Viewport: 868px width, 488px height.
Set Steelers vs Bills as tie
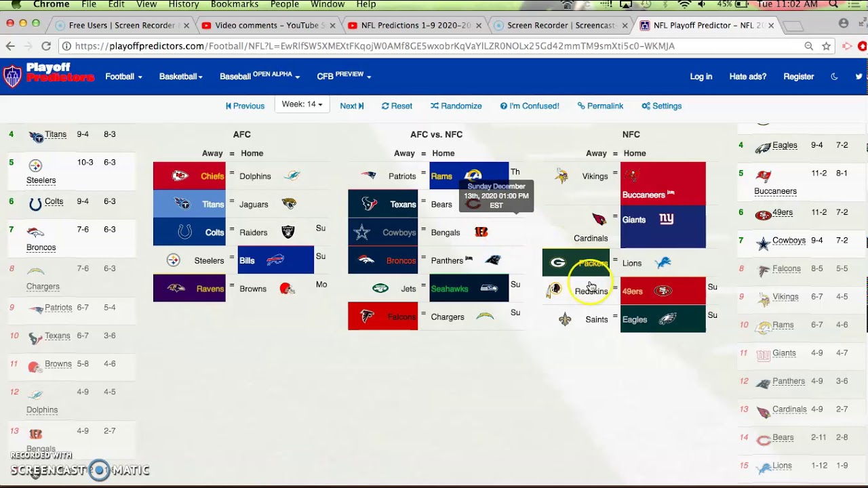click(x=231, y=258)
